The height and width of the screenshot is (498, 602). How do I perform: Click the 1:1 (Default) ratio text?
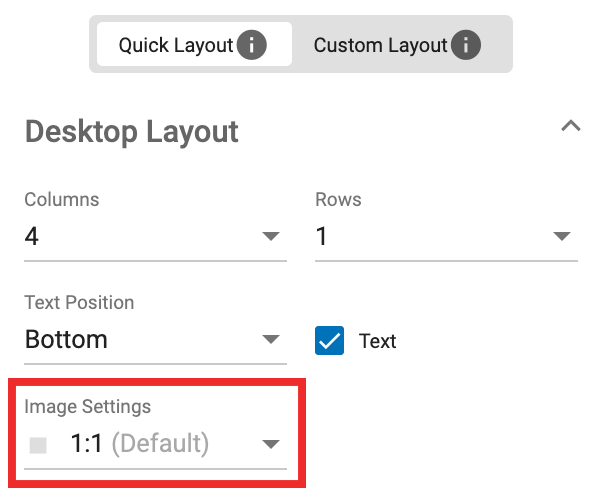point(139,444)
